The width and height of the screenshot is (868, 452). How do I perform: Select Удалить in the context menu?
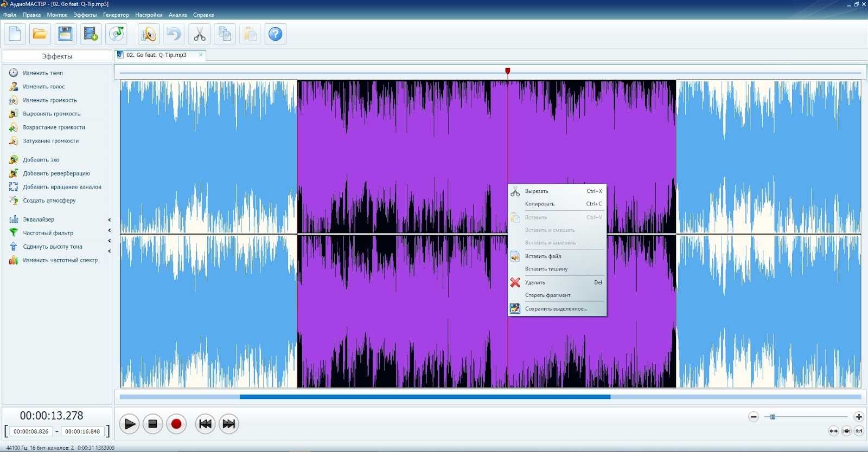(535, 282)
